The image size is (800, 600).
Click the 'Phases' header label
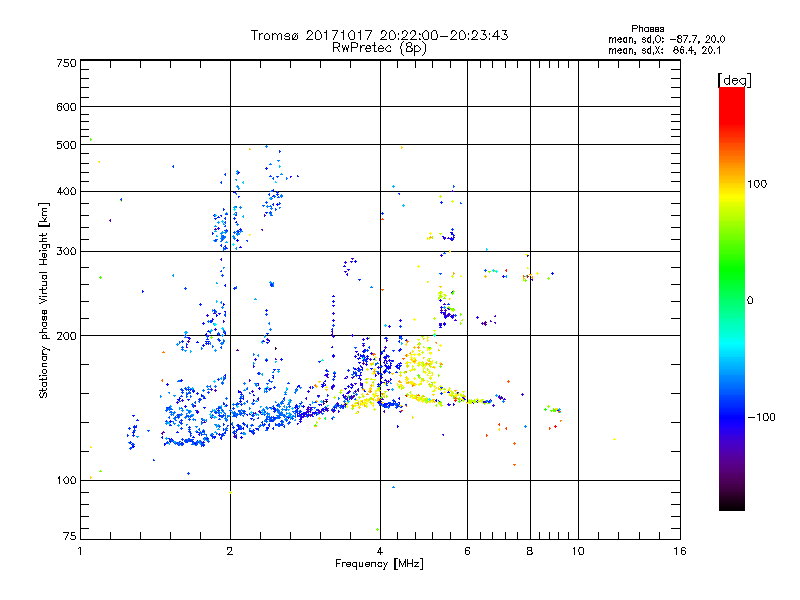pos(647,29)
